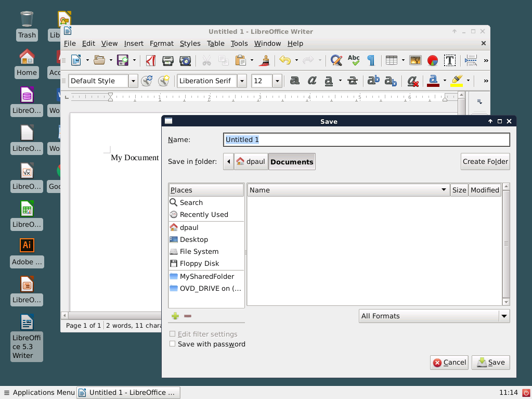Open Find and Replace
This screenshot has height=399, width=532.
pos(335,60)
